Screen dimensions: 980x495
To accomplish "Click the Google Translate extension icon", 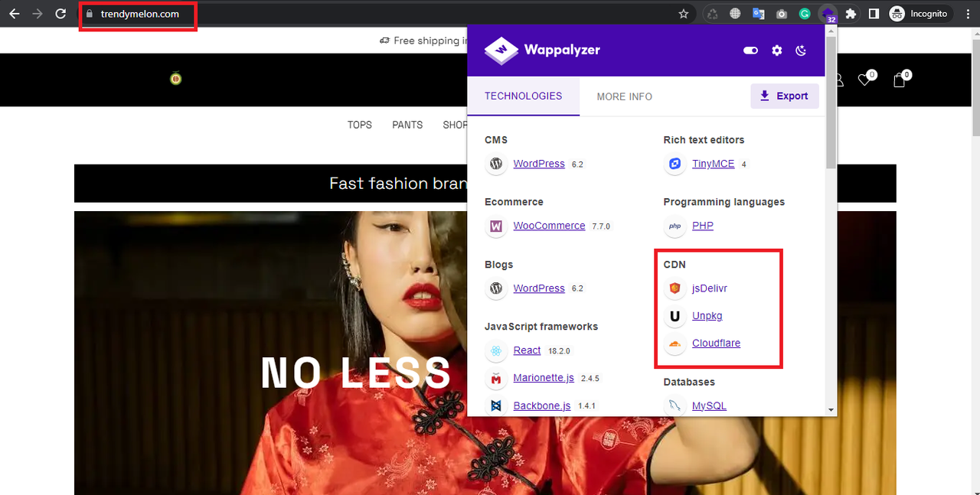I will [x=758, y=14].
